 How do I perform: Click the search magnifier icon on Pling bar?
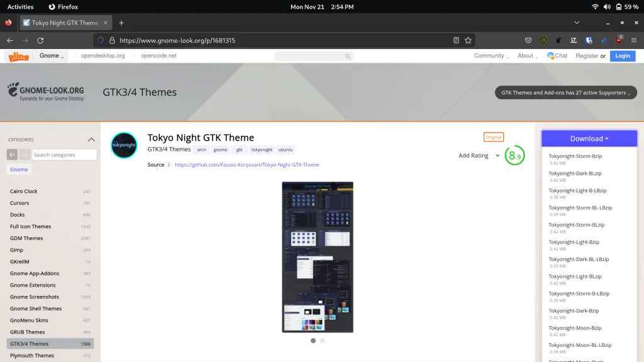(348, 56)
